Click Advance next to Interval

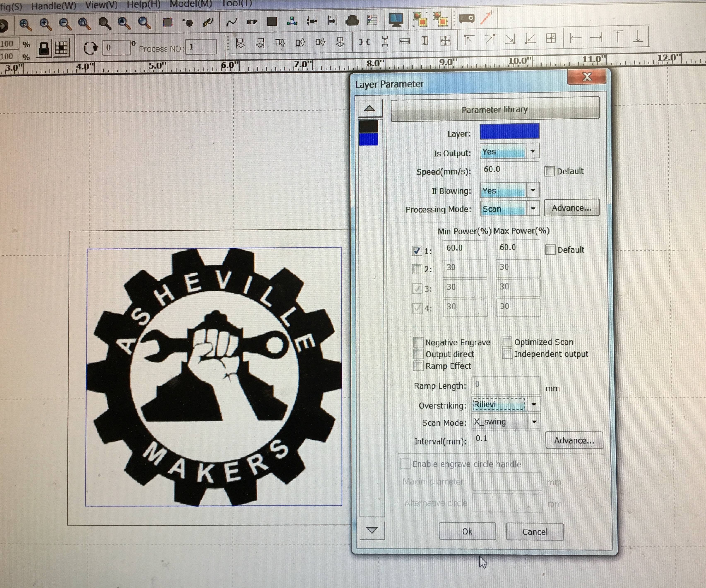574,440
